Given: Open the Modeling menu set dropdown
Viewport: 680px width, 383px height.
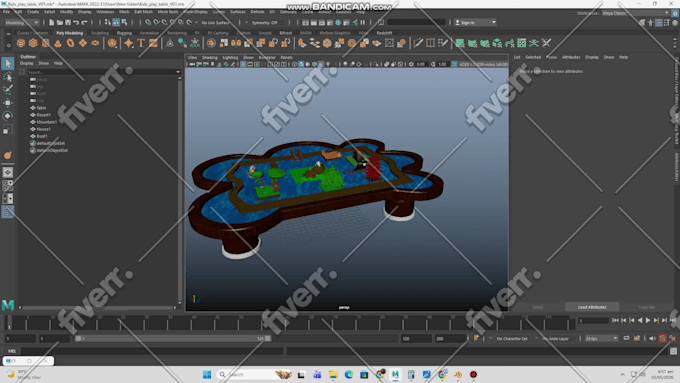Looking at the screenshot, I should [x=22, y=23].
